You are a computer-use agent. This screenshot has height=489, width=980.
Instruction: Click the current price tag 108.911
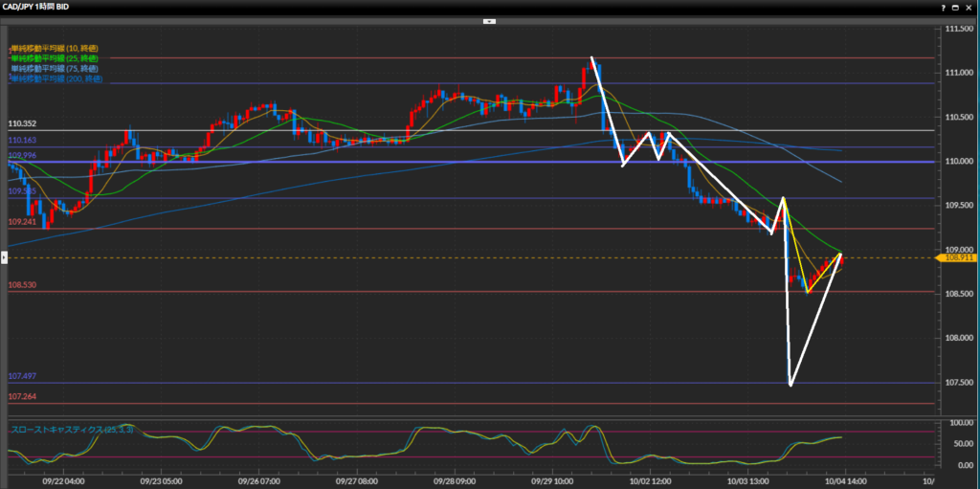tap(959, 258)
